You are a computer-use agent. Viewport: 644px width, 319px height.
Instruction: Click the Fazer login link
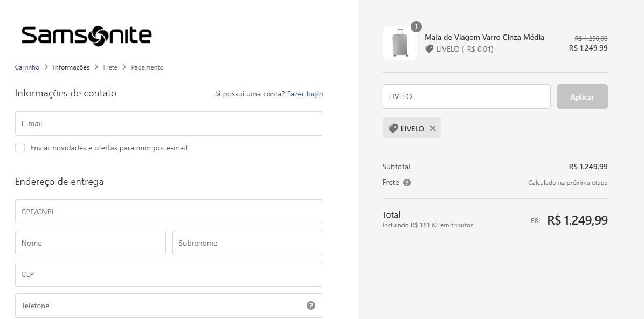pyautogui.click(x=304, y=94)
